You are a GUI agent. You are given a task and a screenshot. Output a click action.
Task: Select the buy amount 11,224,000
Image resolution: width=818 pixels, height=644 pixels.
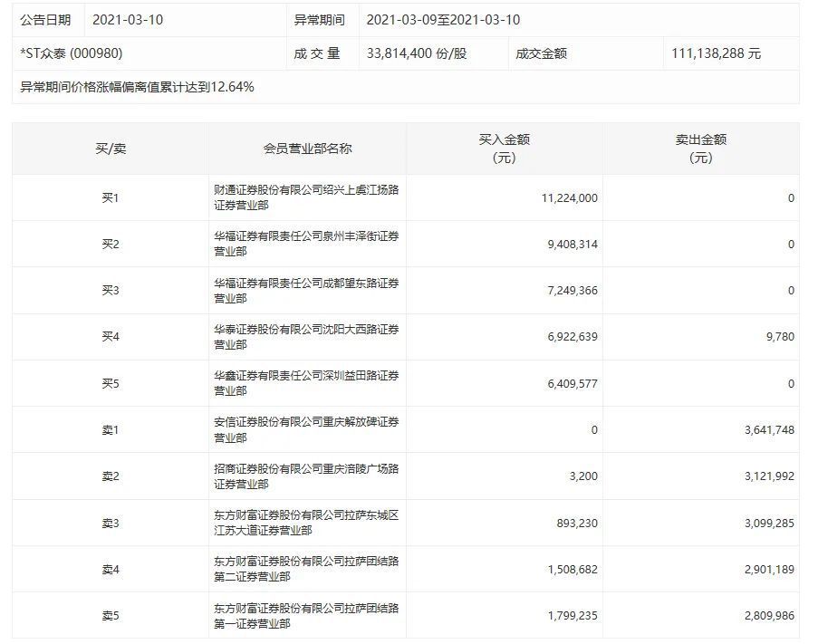pos(570,198)
